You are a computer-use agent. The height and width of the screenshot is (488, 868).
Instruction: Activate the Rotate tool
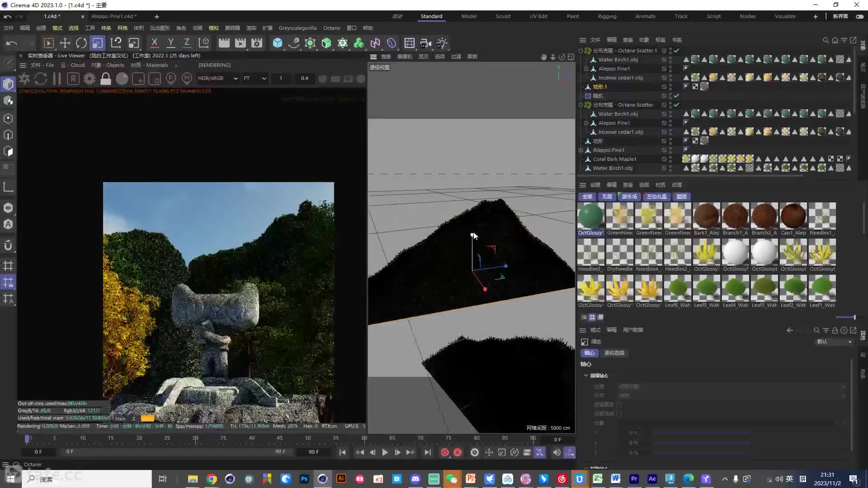coord(81,43)
